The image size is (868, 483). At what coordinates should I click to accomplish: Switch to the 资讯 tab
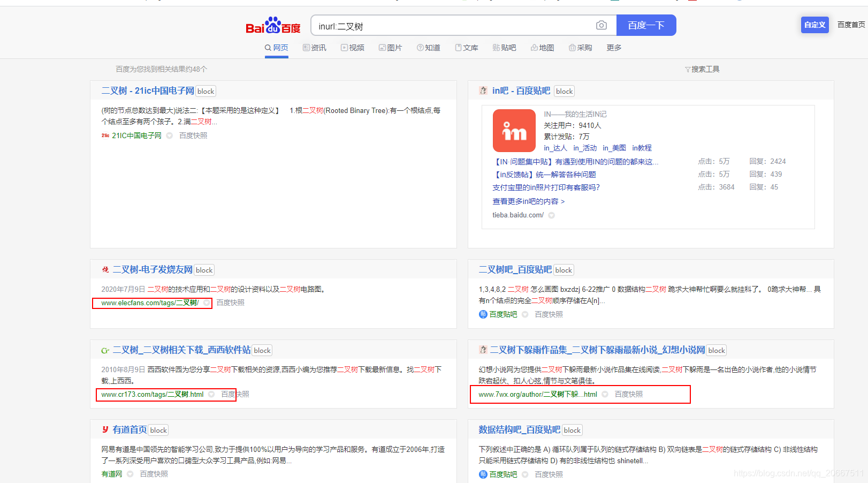(x=315, y=48)
